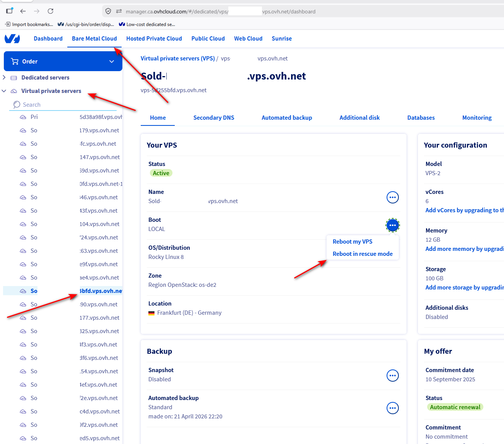Go to Public Cloud section
Image resolution: width=504 pixels, height=444 pixels.
tap(208, 39)
